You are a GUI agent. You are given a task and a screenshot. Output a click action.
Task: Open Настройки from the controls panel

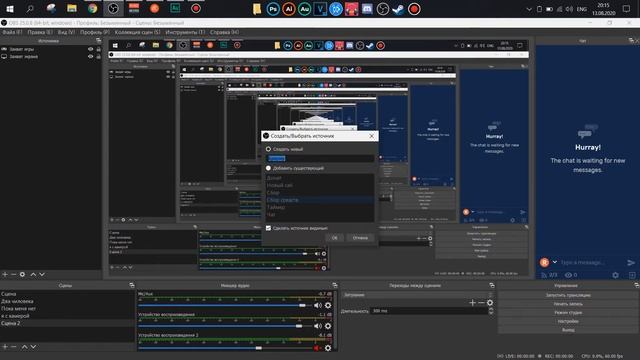pos(568,321)
